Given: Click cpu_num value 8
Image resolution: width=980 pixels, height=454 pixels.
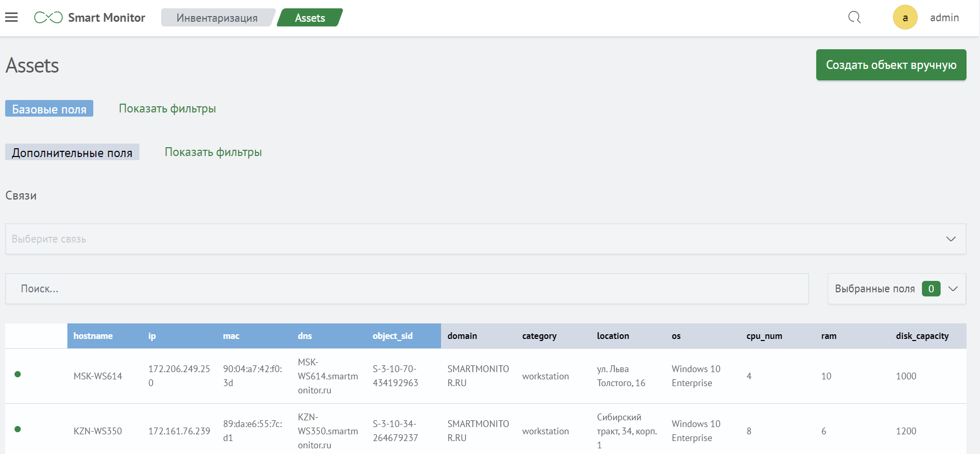Looking at the screenshot, I should [x=749, y=431].
